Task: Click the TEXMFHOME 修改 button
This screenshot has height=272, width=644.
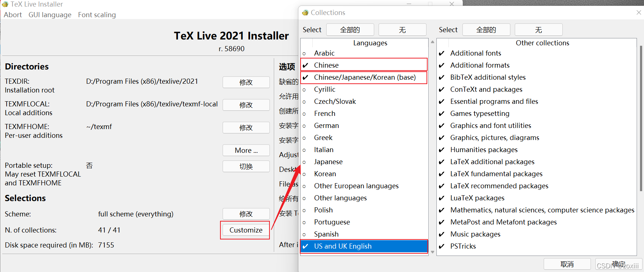Action: coord(246,128)
